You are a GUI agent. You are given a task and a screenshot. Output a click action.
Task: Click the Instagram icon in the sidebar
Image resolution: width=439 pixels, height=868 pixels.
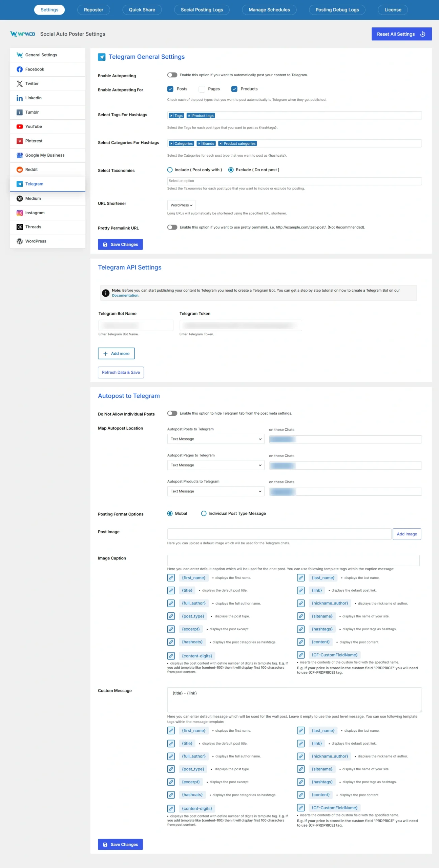pos(20,213)
